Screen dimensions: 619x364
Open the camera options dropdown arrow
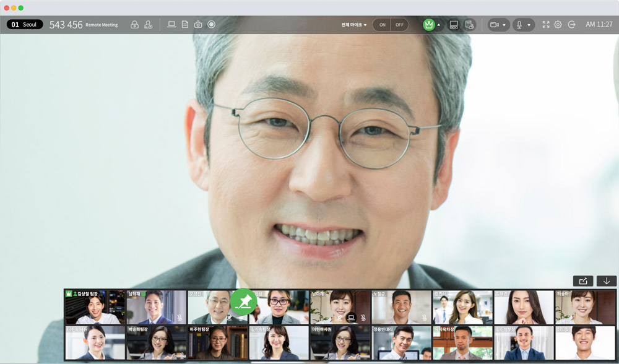[504, 25]
